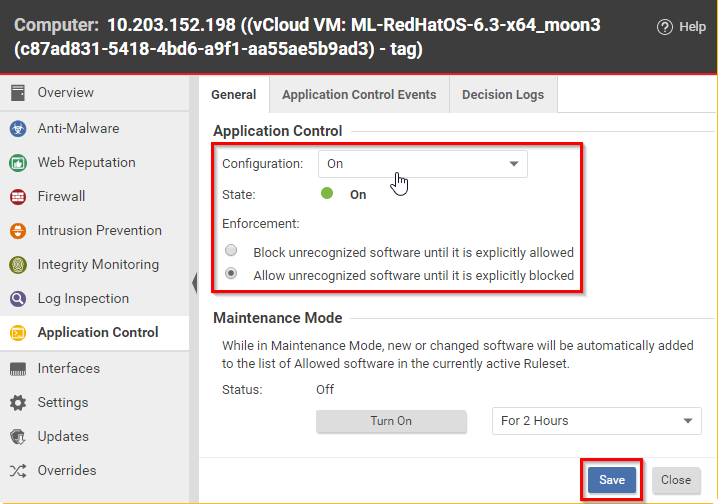Select Block unrecognized software radio button

tap(231, 252)
